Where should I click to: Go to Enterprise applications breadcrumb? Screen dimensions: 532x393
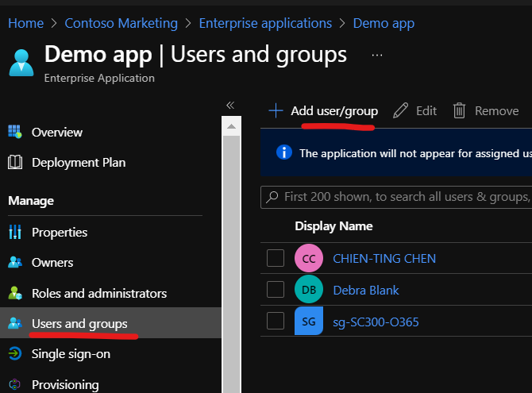(265, 23)
